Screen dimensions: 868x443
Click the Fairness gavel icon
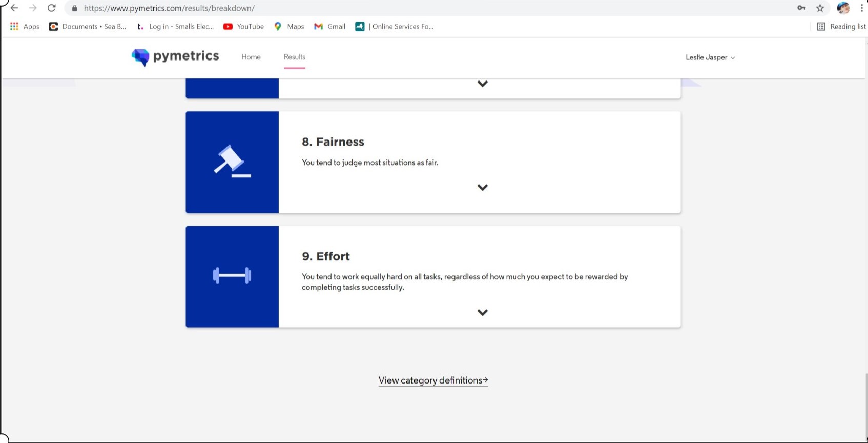(x=232, y=162)
